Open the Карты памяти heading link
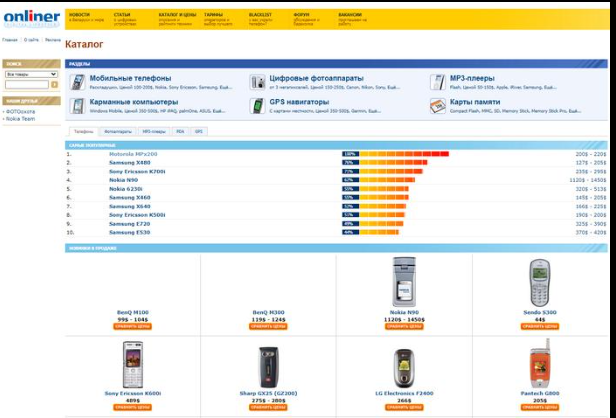Image resolution: width=616 pixels, height=418 pixels. 475,102
